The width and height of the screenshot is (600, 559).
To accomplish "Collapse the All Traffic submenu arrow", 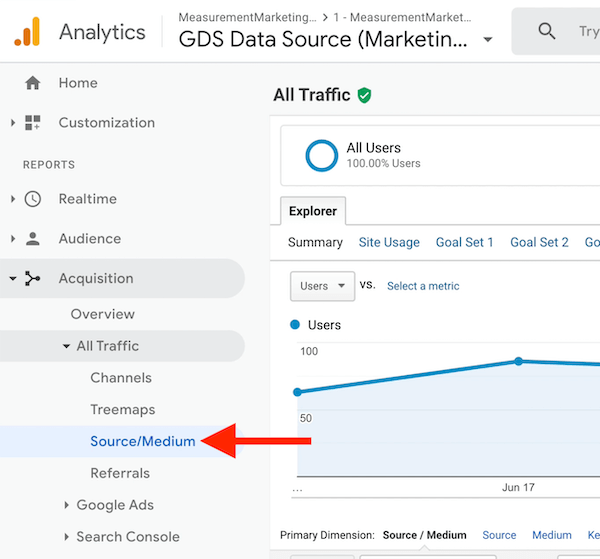I will (66, 346).
